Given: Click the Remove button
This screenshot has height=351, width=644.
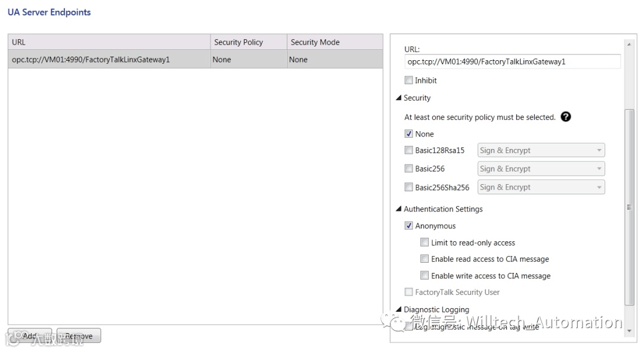Looking at the screenshot, I should pos(79,336).
